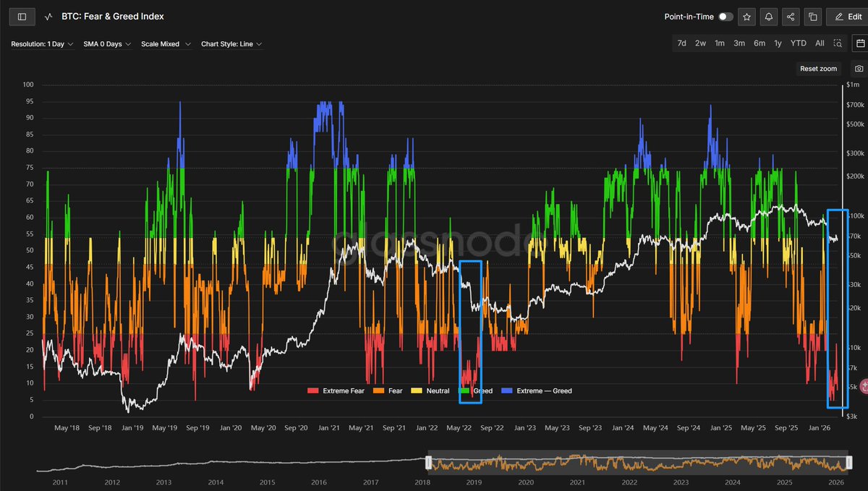Select the 2w time range
The width and height of the screenshot is (868, 491).
point(700,43)
